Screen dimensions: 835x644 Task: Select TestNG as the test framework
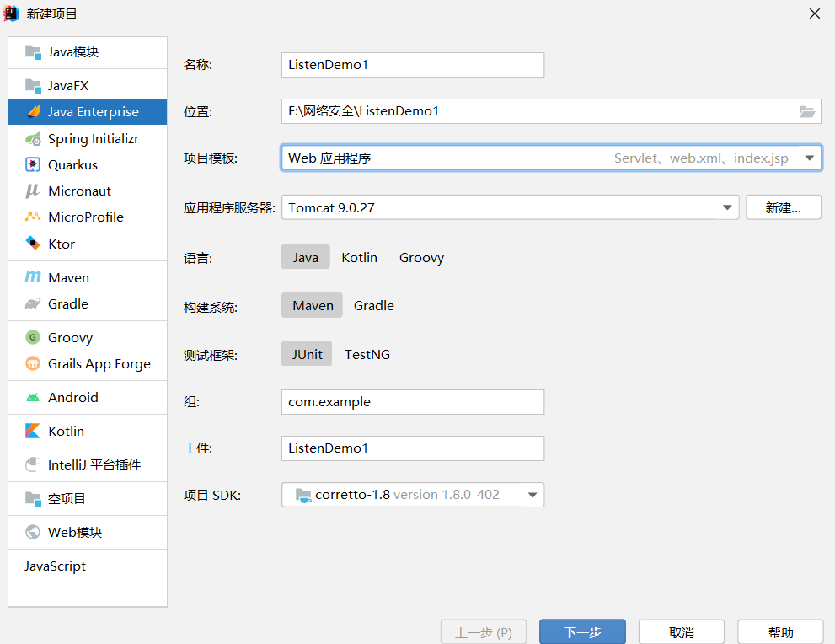click(x=367, y=354)
